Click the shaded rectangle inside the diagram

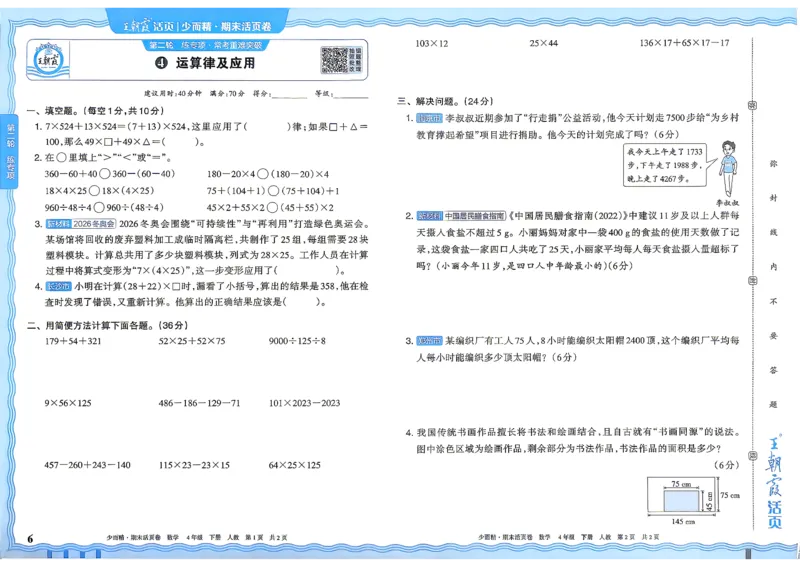(x=682, y=501)
